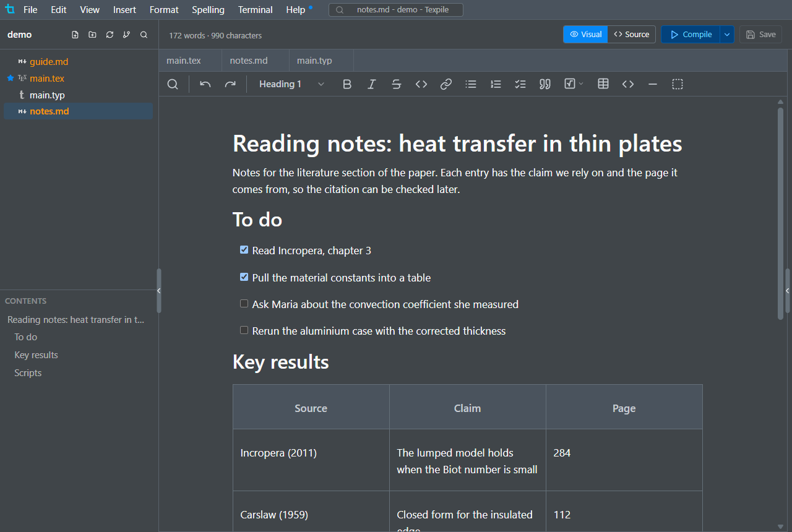Insert a task checklist
This screenshot has height=532, width=792.
click(x=520, y=84)
